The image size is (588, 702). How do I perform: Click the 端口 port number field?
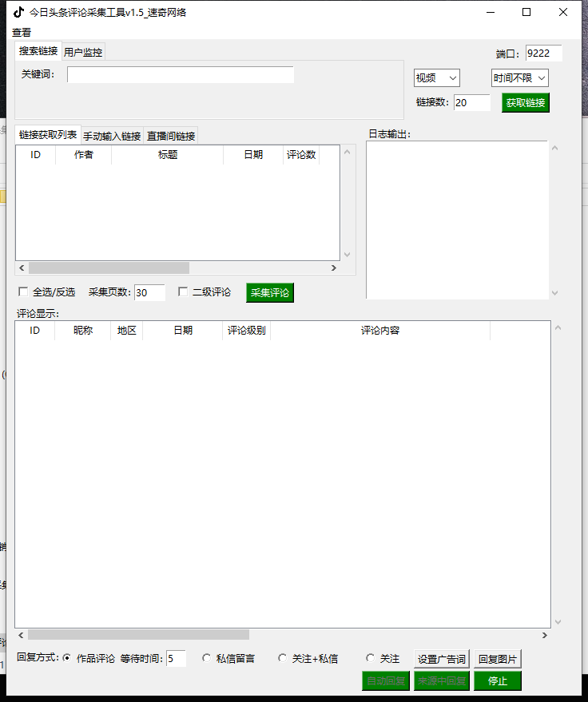pyautogui.click(x=543, y=54)
